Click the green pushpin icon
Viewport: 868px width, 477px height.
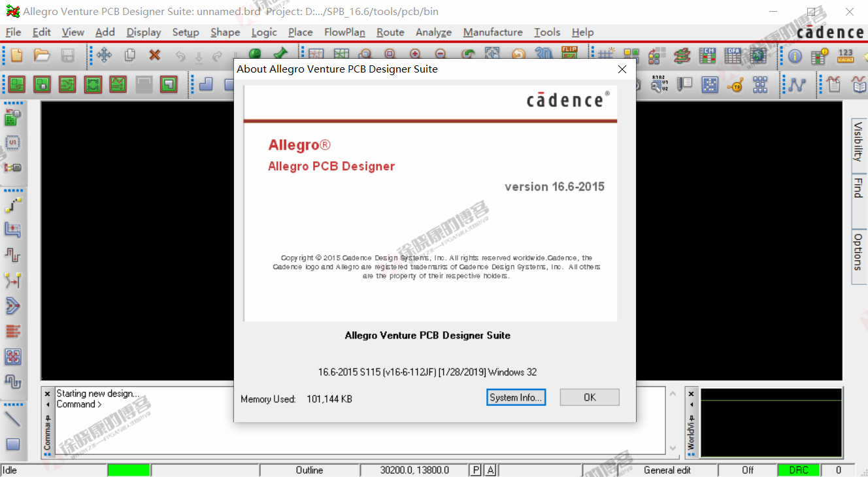pos(280,54)
